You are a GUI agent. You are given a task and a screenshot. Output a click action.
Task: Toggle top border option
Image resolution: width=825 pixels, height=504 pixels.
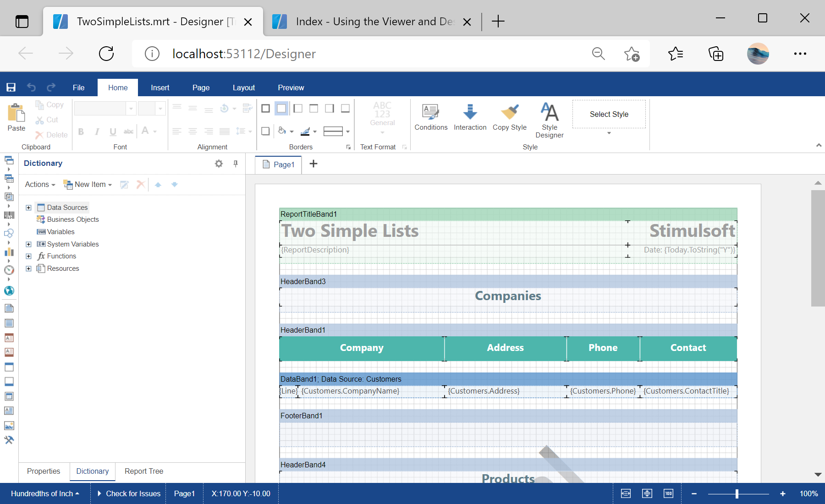click(314, 109)
